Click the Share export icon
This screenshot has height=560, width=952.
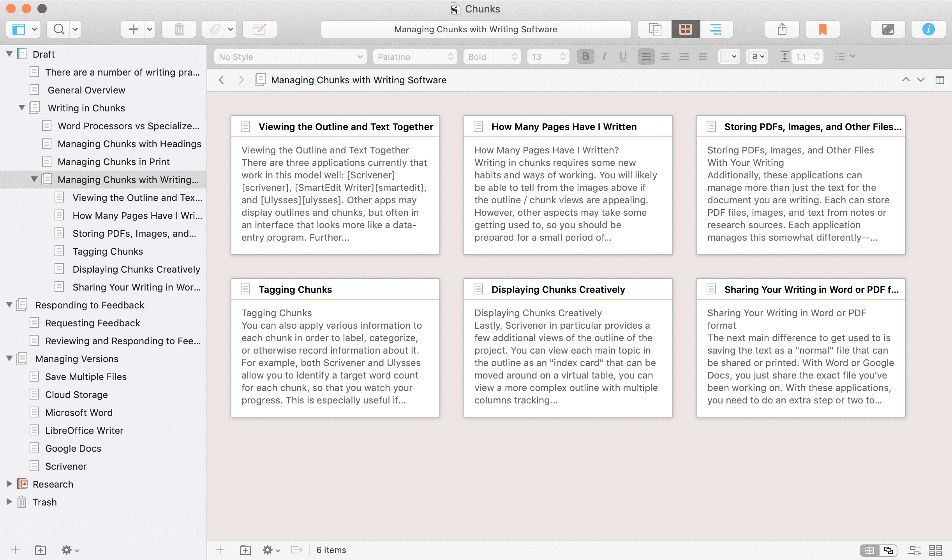(x=782, y=29)
